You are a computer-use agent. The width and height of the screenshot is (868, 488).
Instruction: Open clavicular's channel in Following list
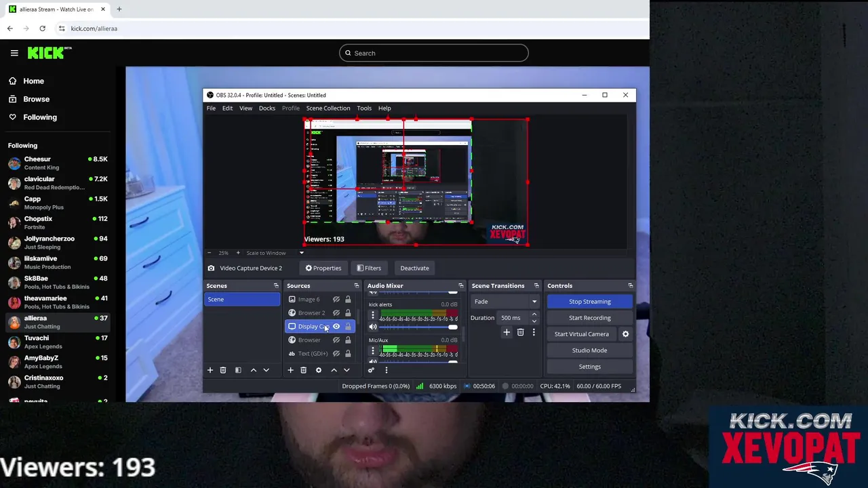click(x=58, y=183)
